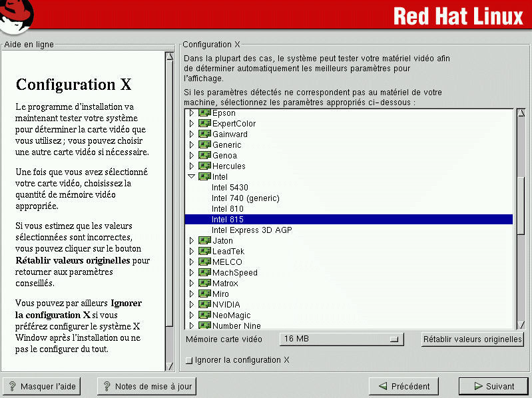The height and width of the screenshot is (398, 532).
Task: Collapse the Intel tree node
Action: tap(192, 177)
